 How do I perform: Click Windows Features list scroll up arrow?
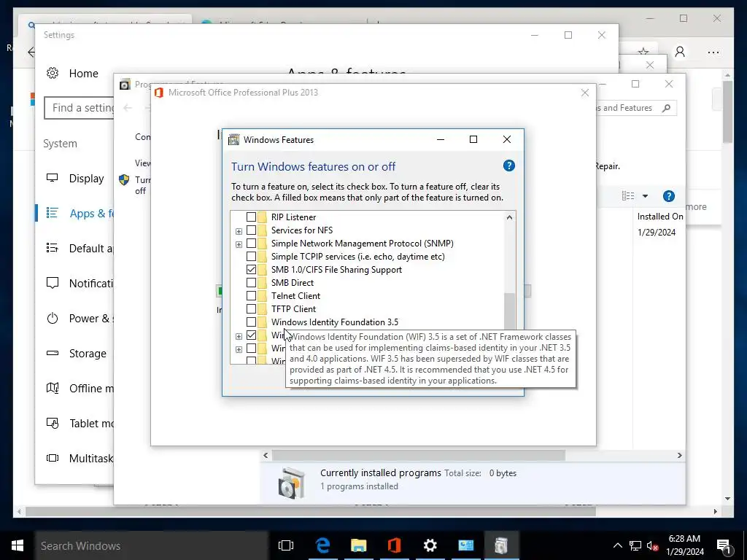(x=509, y=217)
